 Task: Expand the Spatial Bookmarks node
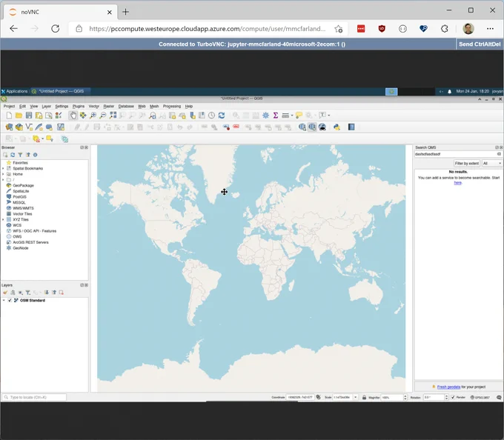(x=3, y=168)
